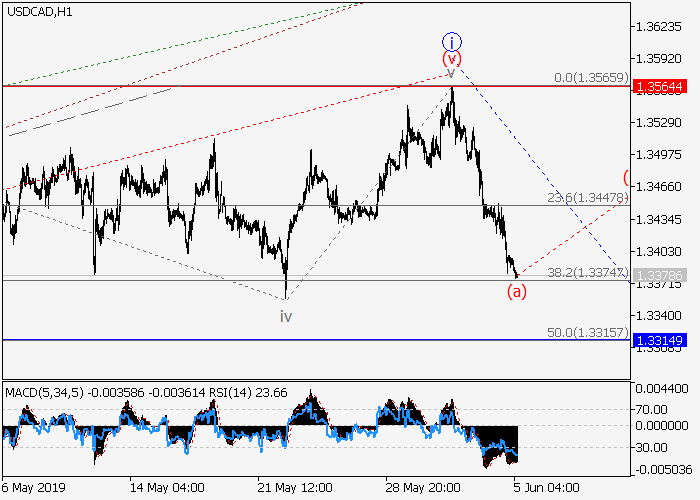Click the red (a) wave label
The width and height of the screenshot is (700, 500).
pos(516,292)
